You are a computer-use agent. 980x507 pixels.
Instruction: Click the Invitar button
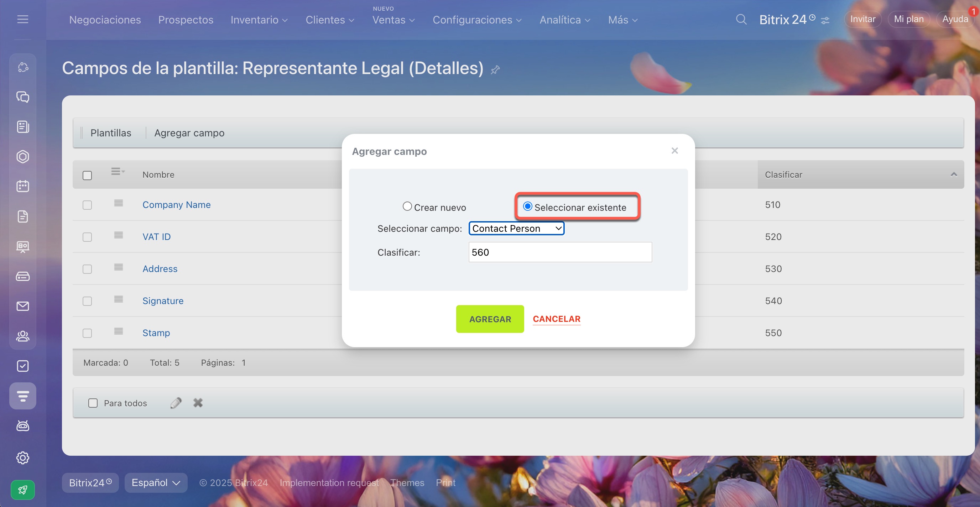(x=862, y=19)
